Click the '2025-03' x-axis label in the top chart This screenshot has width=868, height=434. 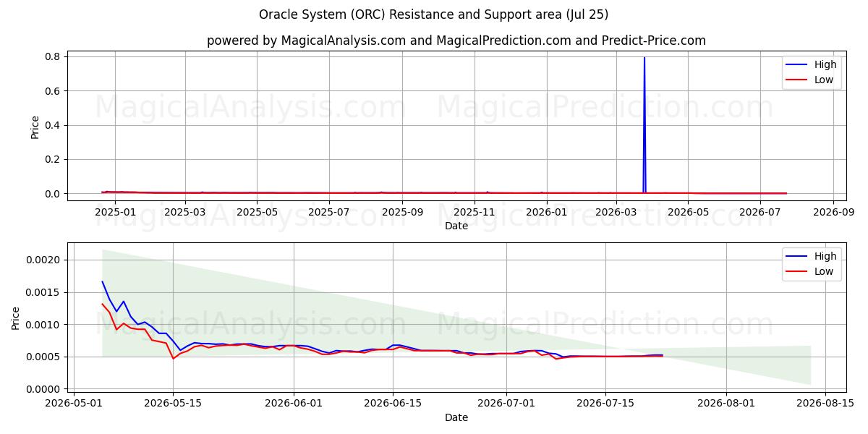click(185, 212)
